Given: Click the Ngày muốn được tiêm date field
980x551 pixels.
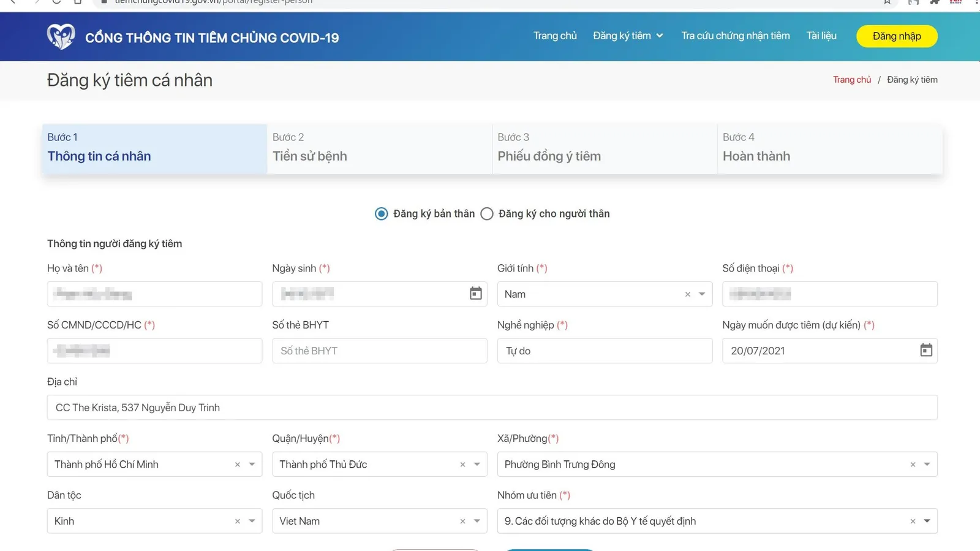Looking at the screenshot, I should coord(830,351).
